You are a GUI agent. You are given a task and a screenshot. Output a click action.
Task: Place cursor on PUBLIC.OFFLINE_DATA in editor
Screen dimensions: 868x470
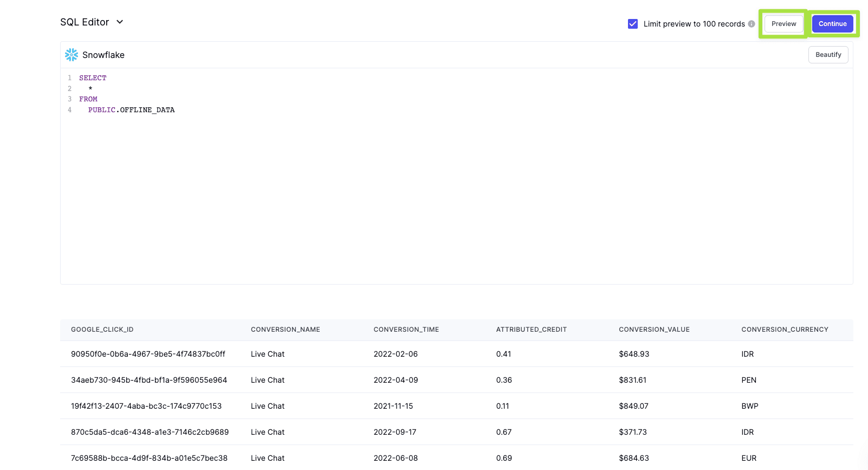(131, 110)
